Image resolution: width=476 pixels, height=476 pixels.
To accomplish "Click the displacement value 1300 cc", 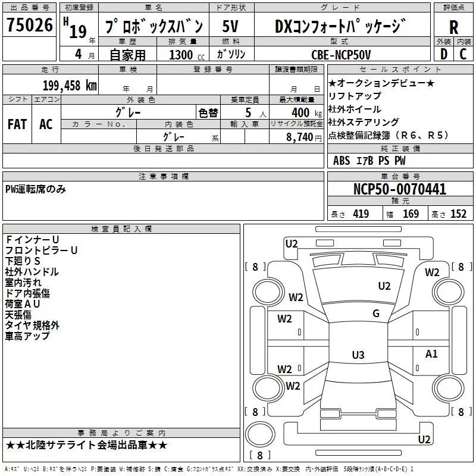I will (187, 55).
